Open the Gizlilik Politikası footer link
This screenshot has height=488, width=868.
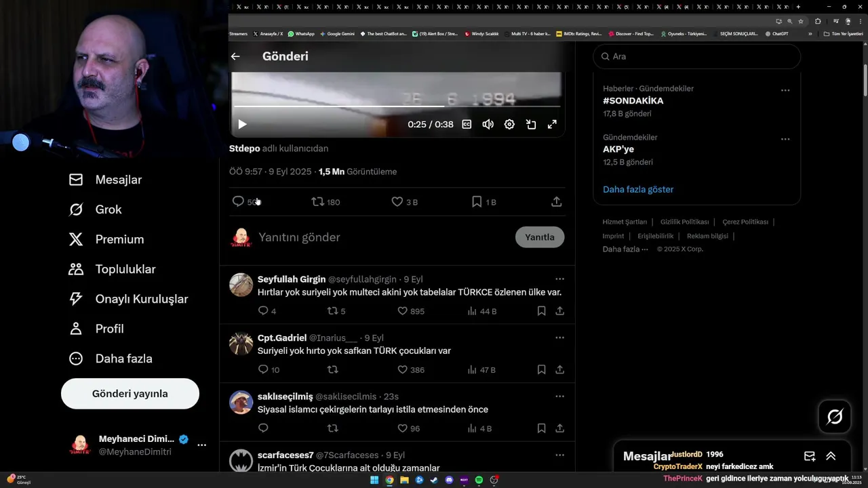click(684, 222)
